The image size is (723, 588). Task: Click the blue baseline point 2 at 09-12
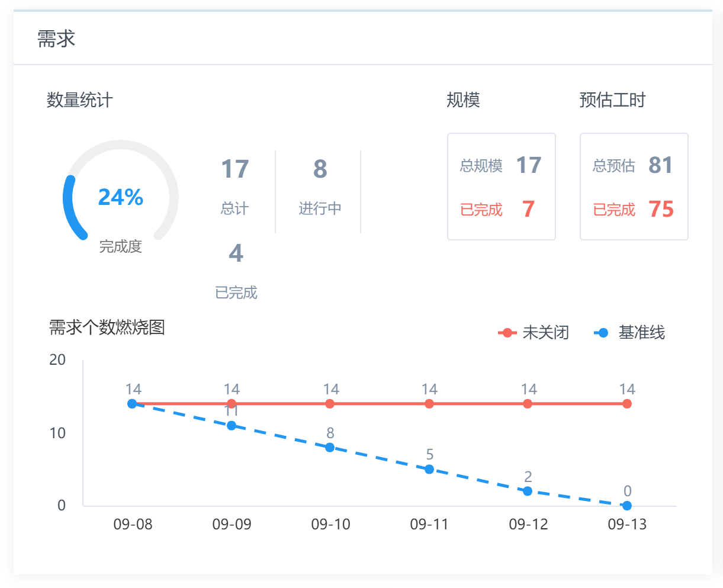[528, 491]
